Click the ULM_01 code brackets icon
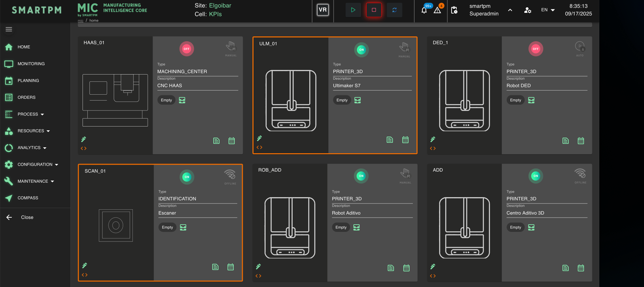 point(259,147)
